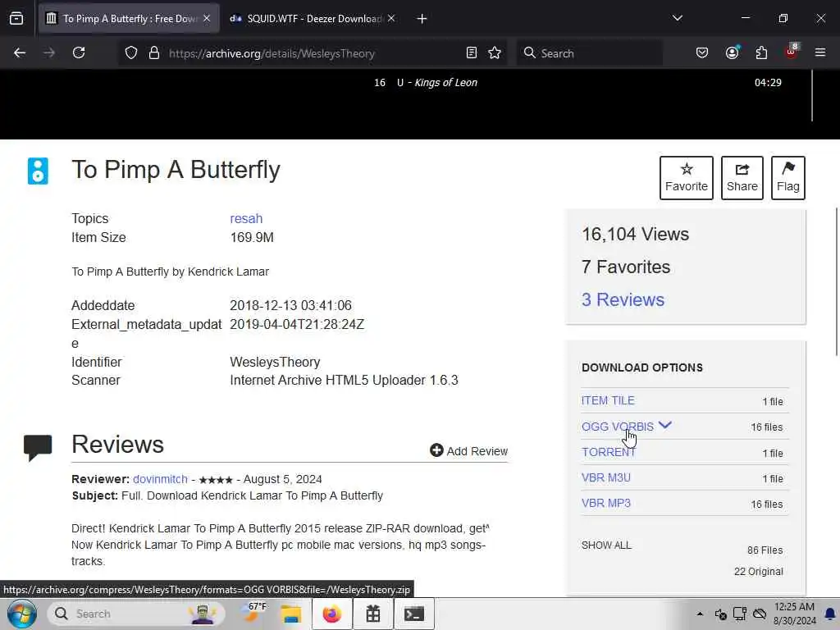Viewport: 840px width, 630px height.
Task: Go back to the previous page
Action: (20, 53)
